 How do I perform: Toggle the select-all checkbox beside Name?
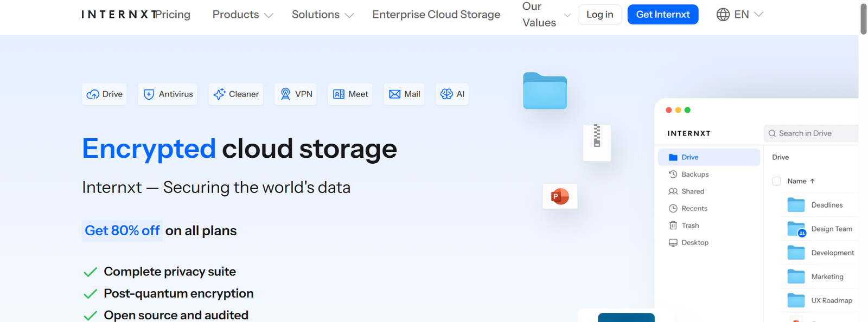(x=776, y=181)
